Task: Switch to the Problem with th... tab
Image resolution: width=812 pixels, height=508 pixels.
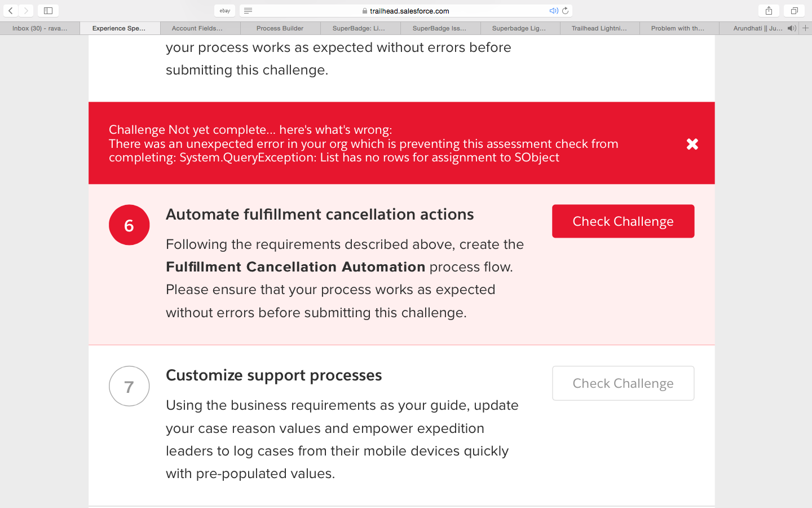Action: tap(679, 28)
